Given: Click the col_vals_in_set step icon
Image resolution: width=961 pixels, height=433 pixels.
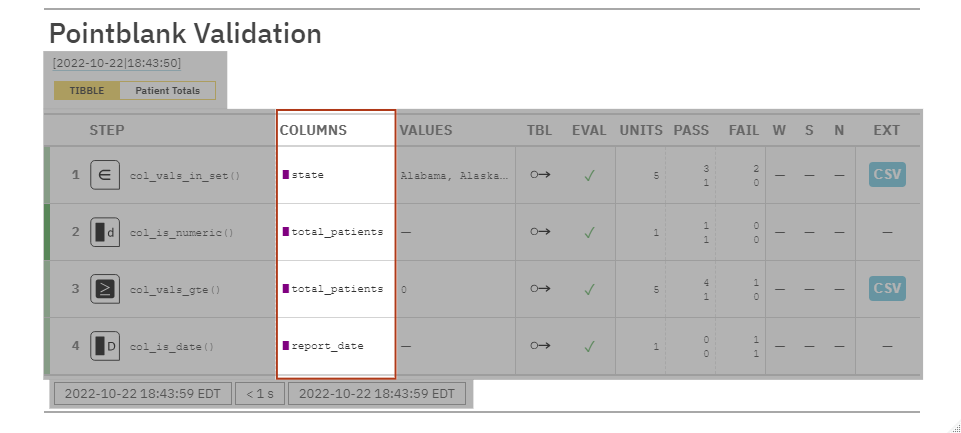Looking at the screenshot, I should point(104,175).
